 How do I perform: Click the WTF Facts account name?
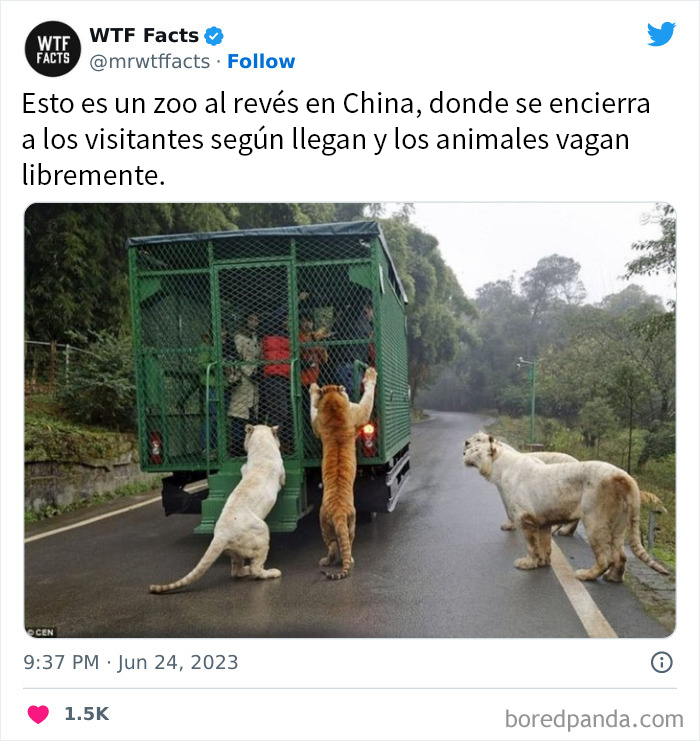(x=144, y=35)
